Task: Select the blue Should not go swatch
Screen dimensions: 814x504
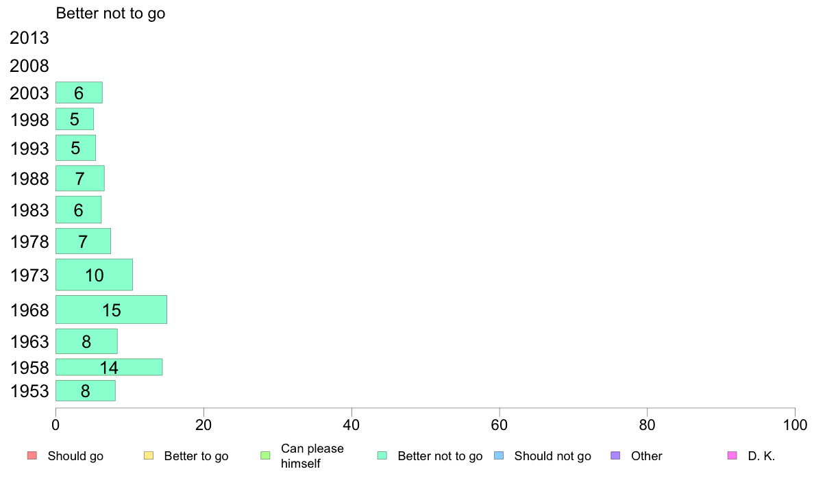Action: coord(499,456)
